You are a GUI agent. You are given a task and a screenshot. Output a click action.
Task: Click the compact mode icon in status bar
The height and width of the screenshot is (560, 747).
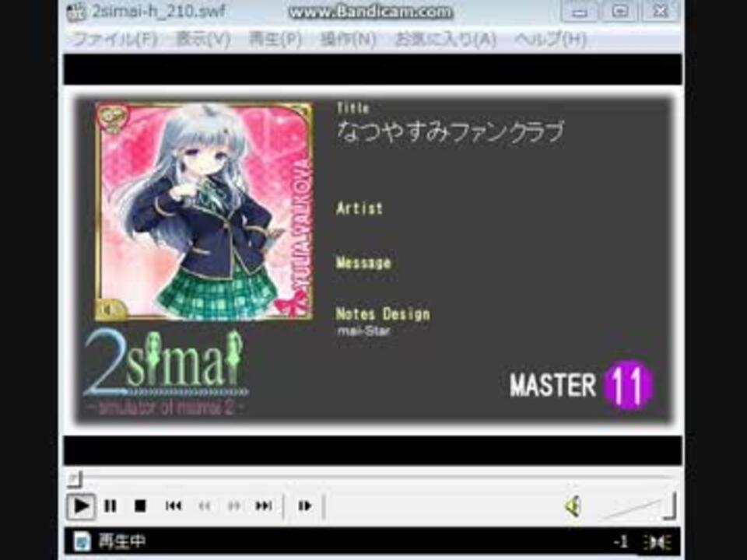(x=658, y=542)
